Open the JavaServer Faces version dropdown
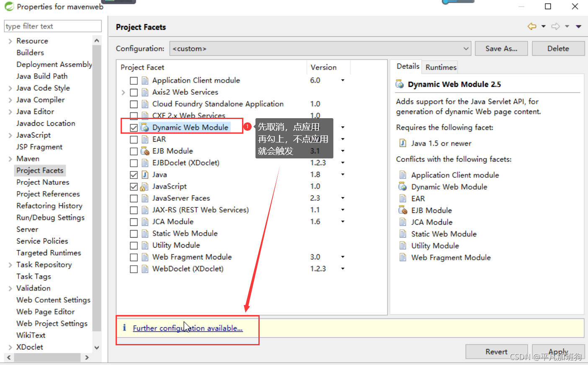This screenshot has height=365, width=588. [x=343, y=198]
